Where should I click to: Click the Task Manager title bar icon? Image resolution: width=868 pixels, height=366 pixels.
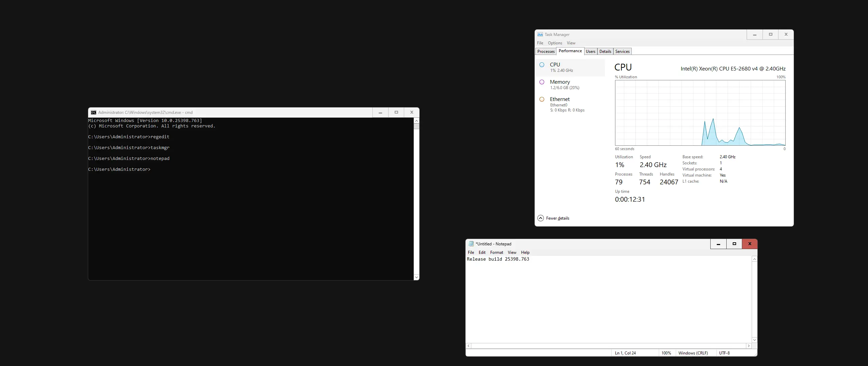pos(540,35)
